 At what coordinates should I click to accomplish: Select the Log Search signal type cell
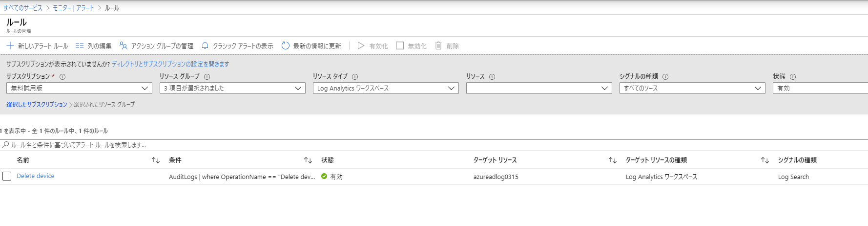point(793,177)
